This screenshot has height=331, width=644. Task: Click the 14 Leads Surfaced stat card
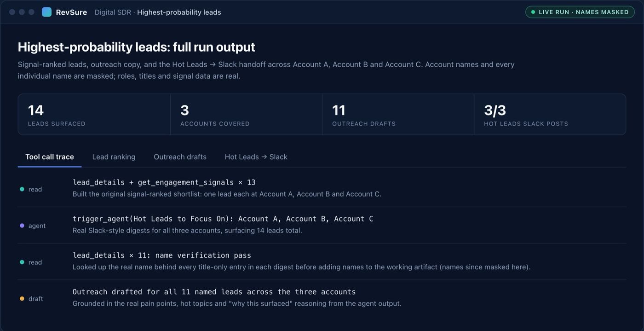[x=94, y=115]
